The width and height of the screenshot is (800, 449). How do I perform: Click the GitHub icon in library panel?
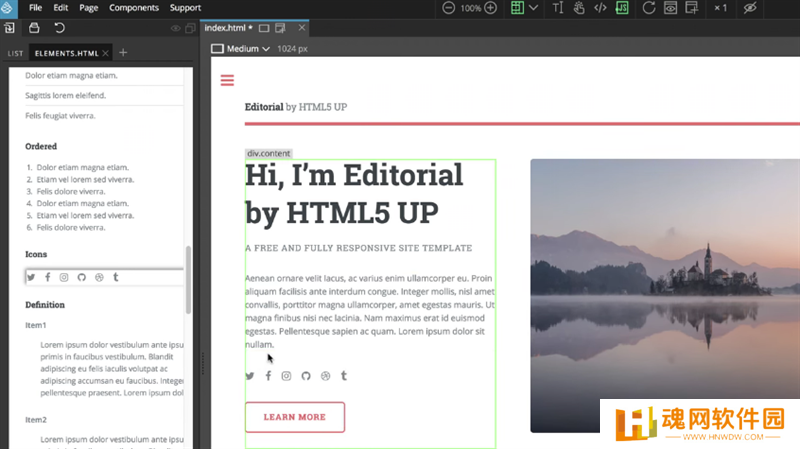tap(82, 277)
